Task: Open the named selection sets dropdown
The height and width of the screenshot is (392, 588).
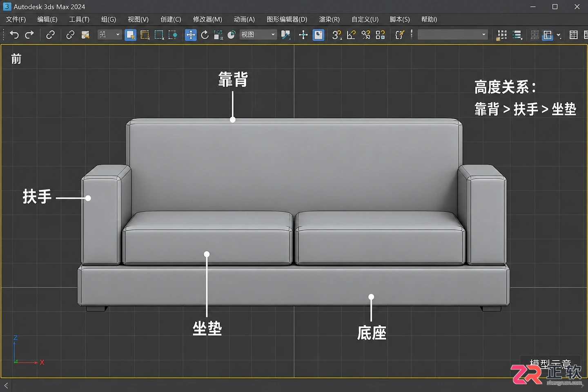Action: coord(452,35)
